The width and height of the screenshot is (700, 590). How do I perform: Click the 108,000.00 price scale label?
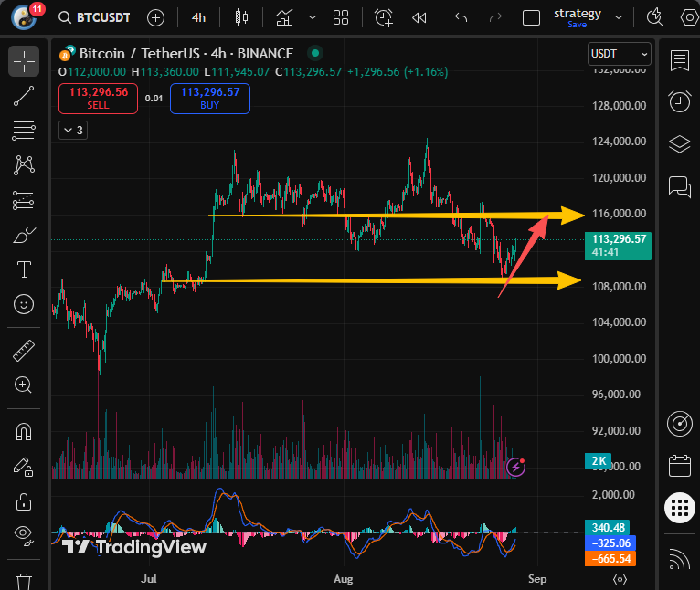[x=619, y=286]
